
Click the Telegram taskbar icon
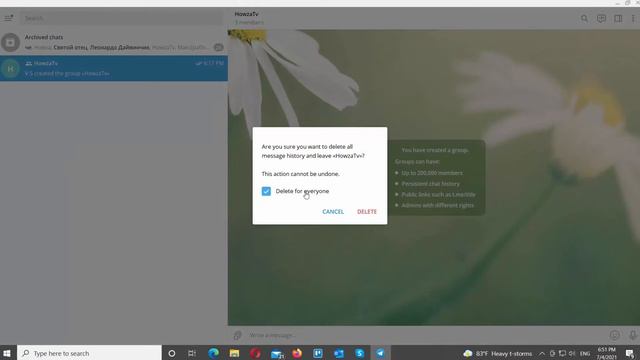click(380, 353)
